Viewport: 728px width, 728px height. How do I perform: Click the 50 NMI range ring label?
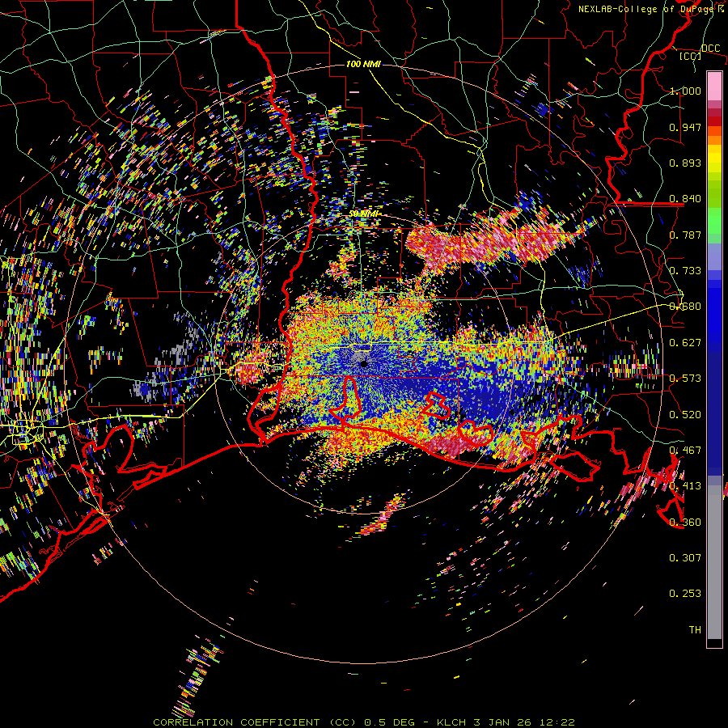[364, 214]
